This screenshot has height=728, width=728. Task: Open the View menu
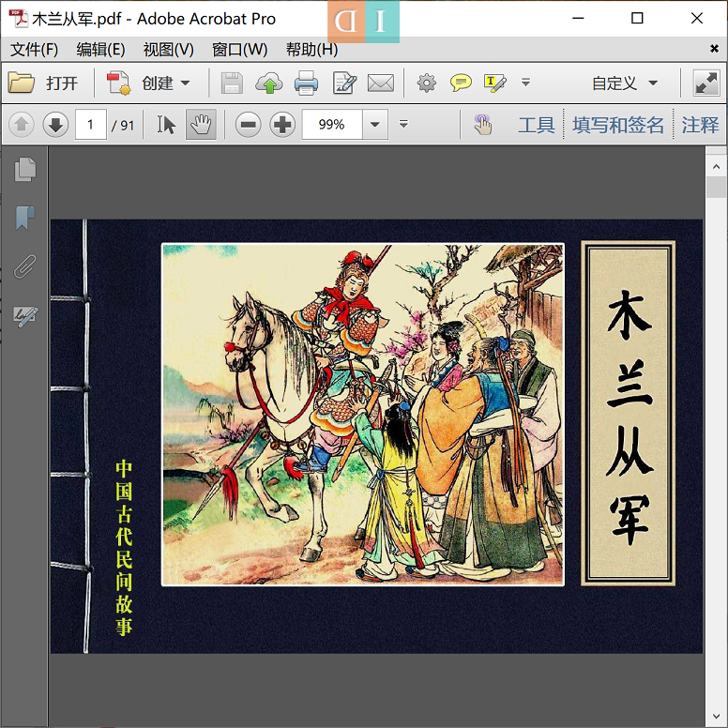tap(168, 49)
